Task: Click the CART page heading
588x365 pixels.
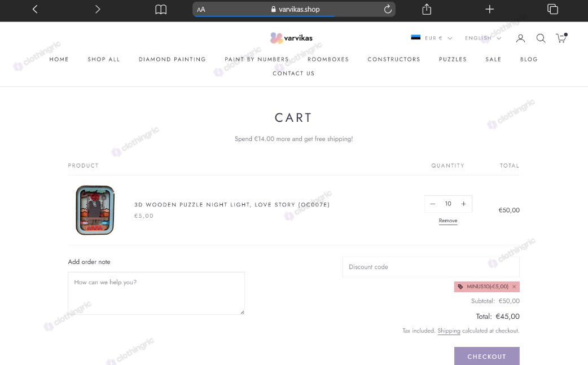Action: coord(293,118)
